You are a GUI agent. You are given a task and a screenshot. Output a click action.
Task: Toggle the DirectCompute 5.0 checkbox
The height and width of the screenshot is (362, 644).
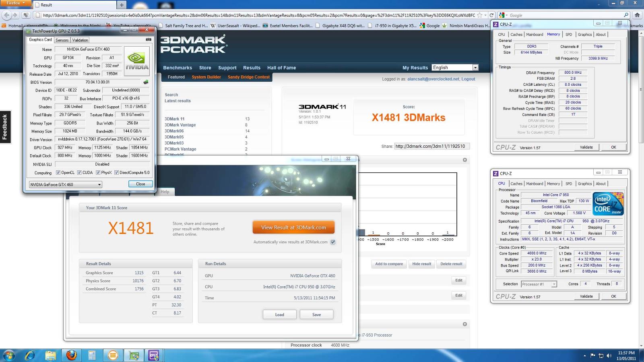pos(116,173)
